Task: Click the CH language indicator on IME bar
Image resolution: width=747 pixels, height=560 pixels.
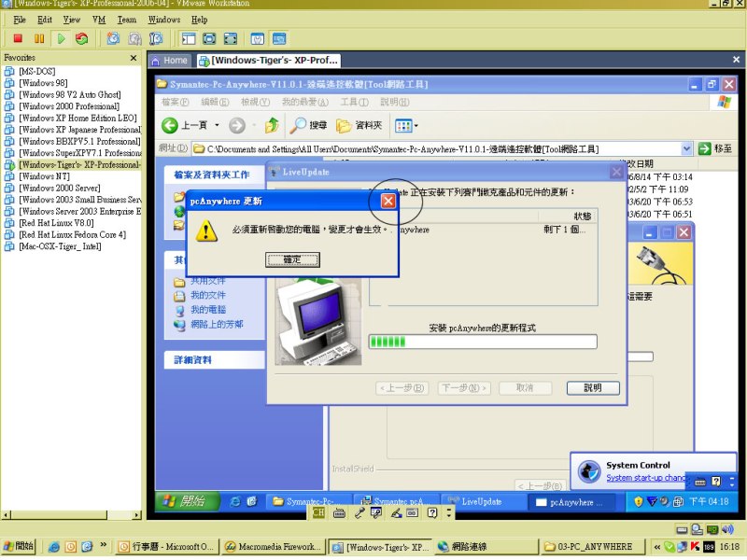Action: click(x=318, y=512)
